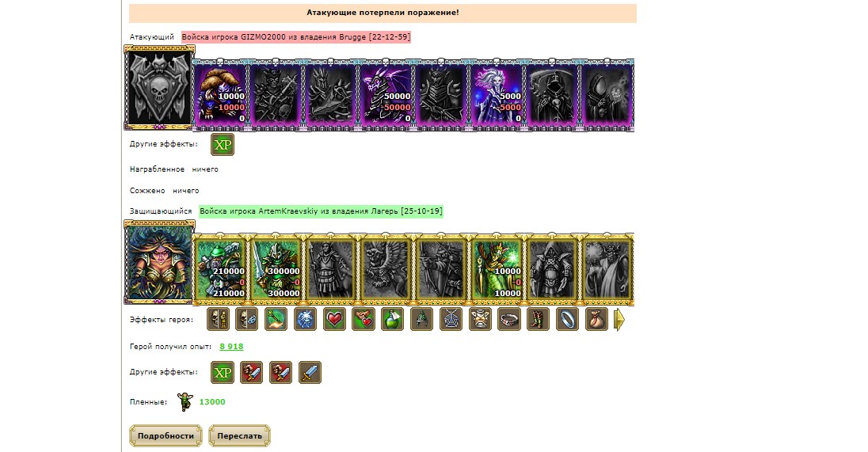
Task: Click the defender hero portrait
Action: click(159, 262)
